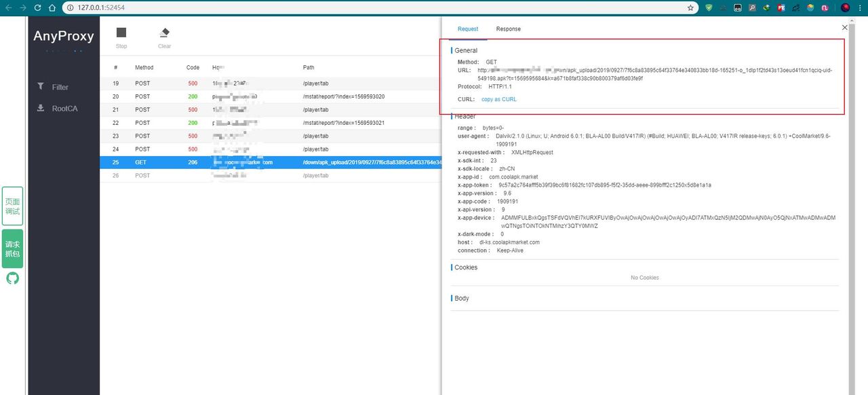Screen dimensions: 868x395
Task: Click the IDM download extension icon
Action: pyautogui.click(x=766, y=7)
